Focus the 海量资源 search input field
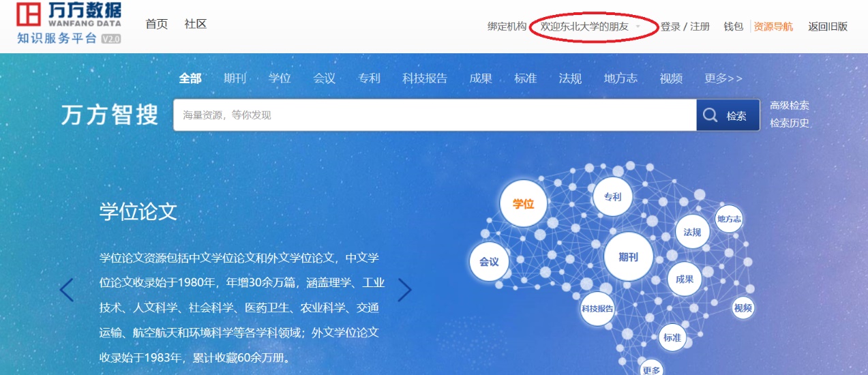 point(434,115)
